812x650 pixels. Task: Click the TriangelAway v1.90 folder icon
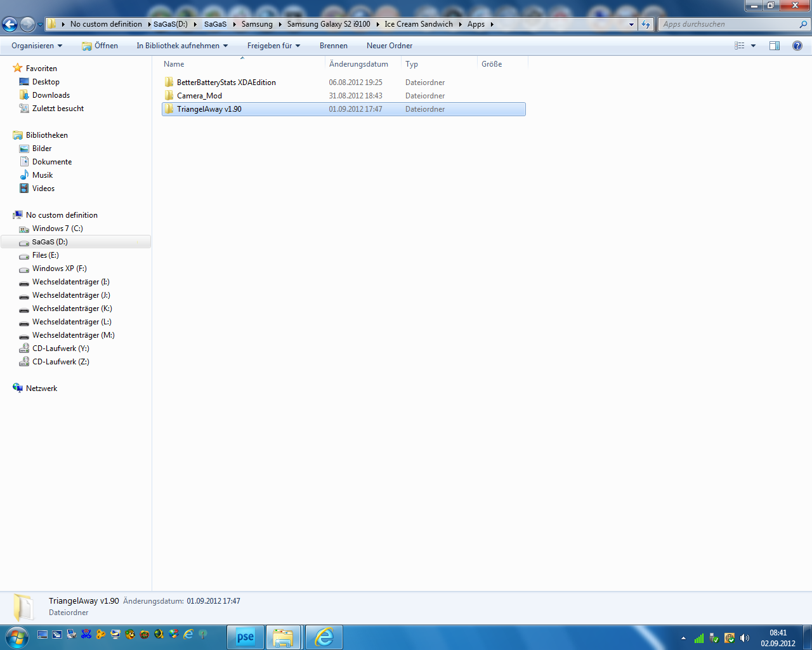tap(169, 109)
